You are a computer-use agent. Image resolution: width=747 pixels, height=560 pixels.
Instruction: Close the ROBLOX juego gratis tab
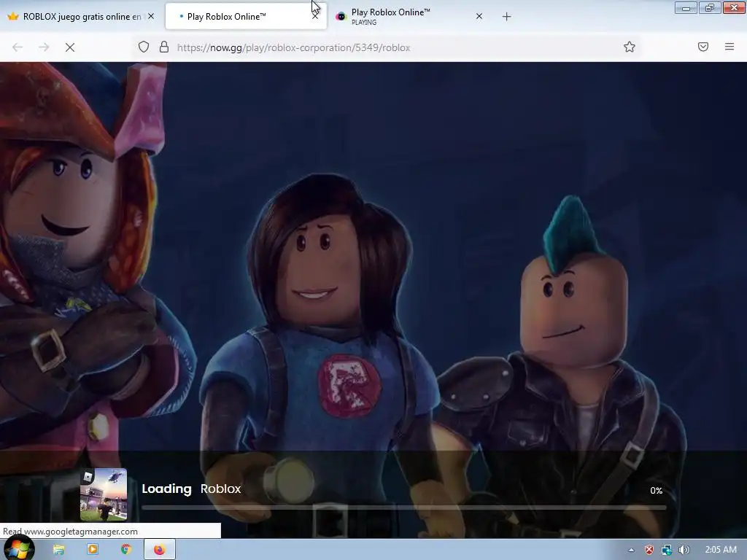(151, 16)
